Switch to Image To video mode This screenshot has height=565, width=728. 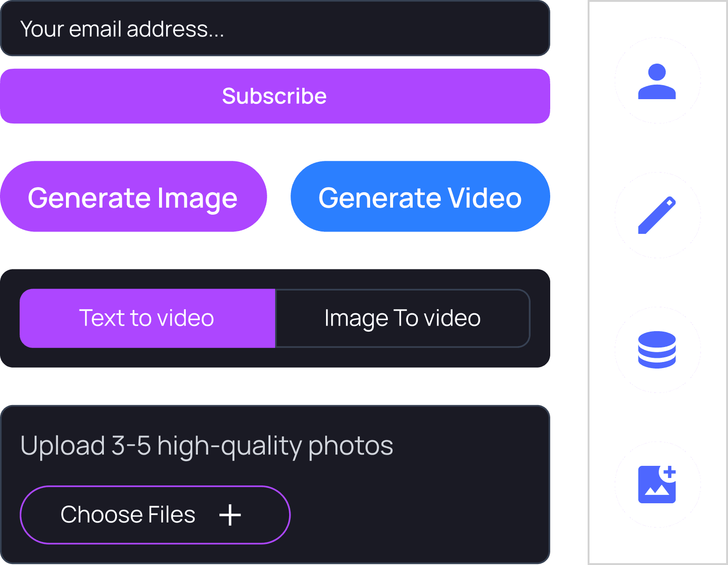pos(403,318)
